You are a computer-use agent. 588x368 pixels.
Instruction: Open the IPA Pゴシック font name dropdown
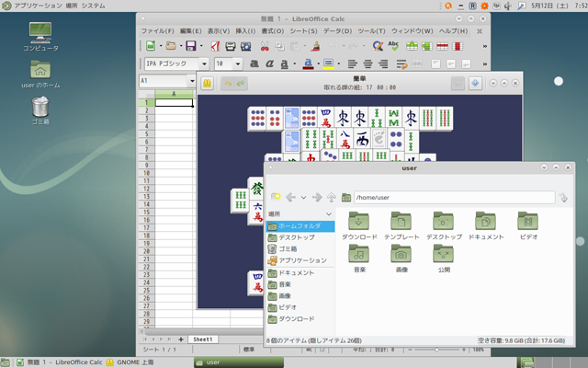204,63
